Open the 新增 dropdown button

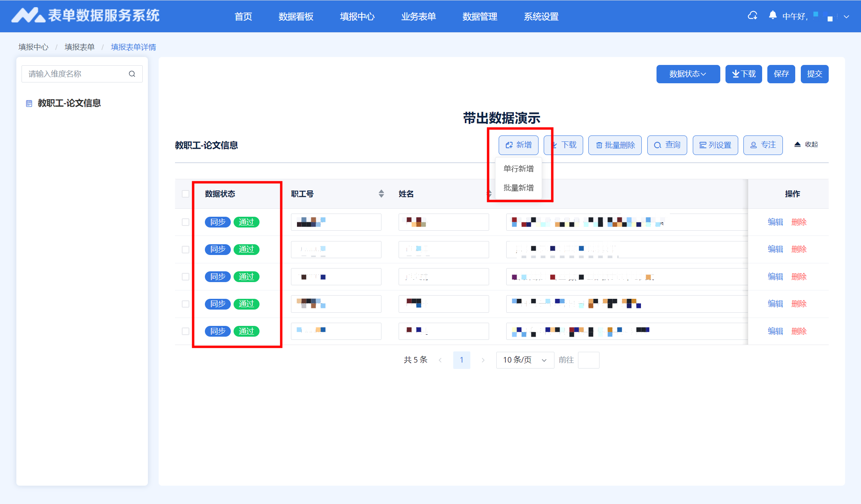(518, 145)
